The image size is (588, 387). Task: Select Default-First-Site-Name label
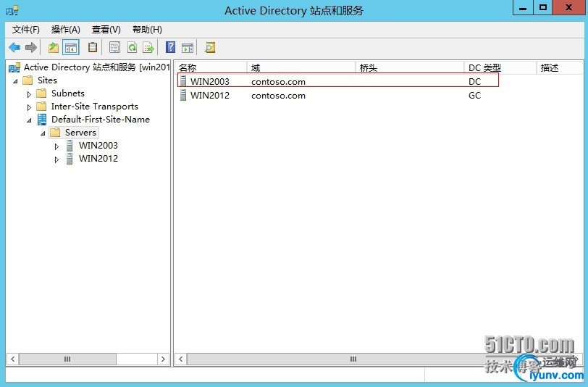click(x=101, y=120)
